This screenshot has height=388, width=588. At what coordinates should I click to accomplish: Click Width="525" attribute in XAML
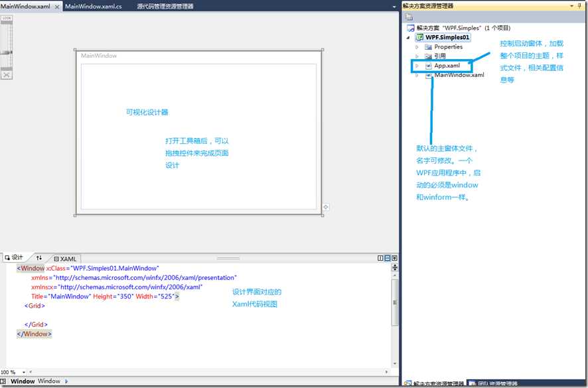155,296
